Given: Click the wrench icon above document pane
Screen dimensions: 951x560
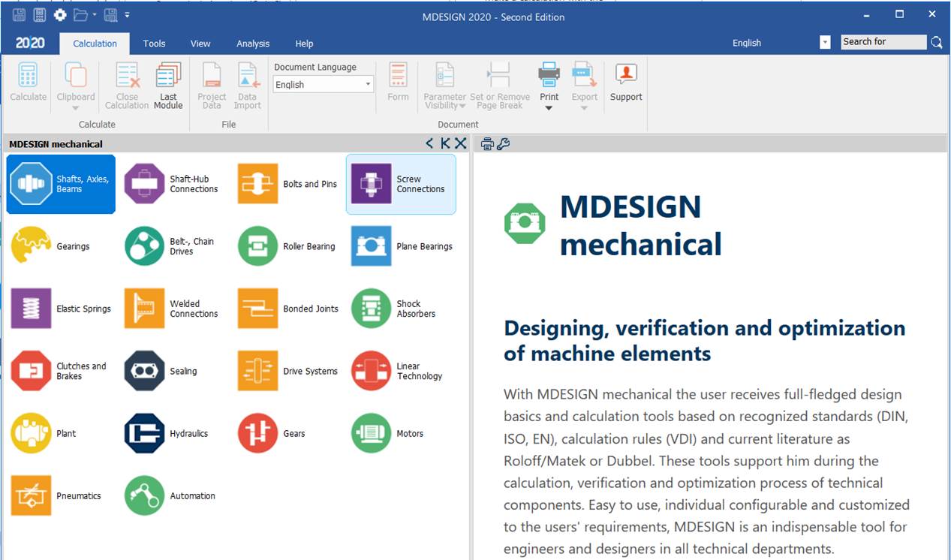Looking at the screenshot, I should (x=504, y=144).
